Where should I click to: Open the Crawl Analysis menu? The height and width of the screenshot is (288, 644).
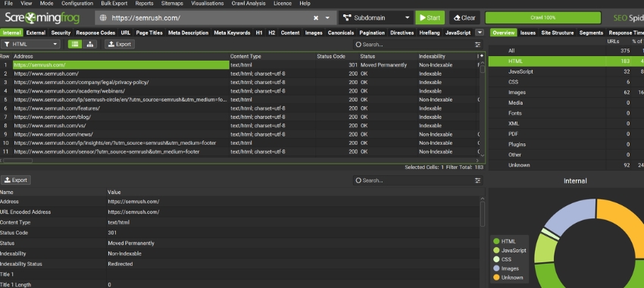(249, 3)
